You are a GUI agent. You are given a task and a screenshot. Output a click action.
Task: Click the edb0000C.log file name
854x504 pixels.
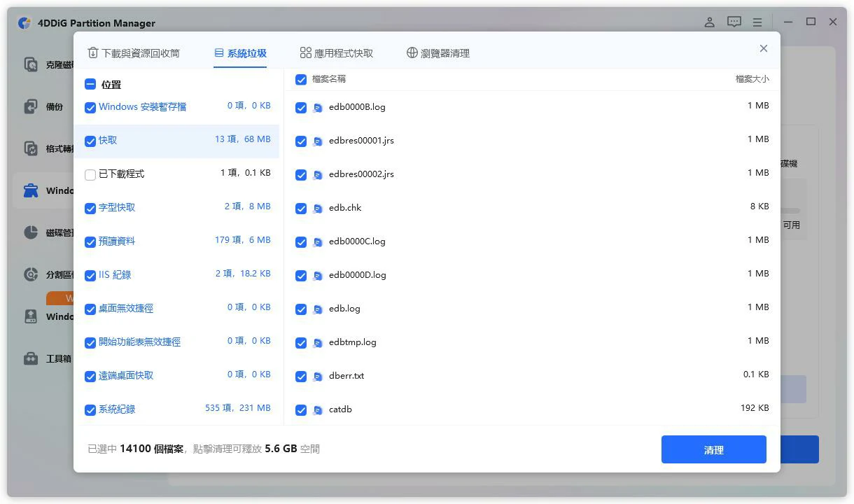[x=357, y=241]
